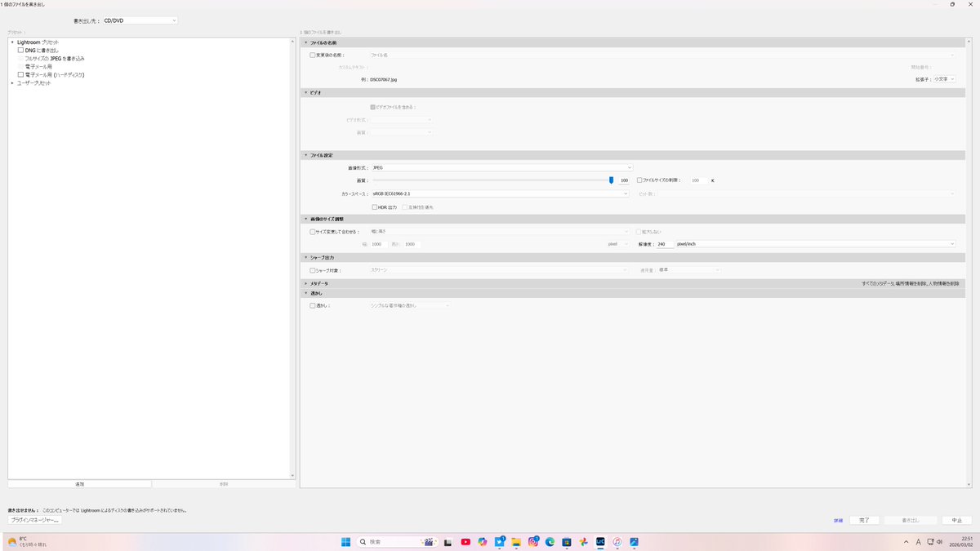The width and height of the screenshot is (980, 551).
Task: Open the 拡張子 小文字 dropdown
Action: point(945,79)
